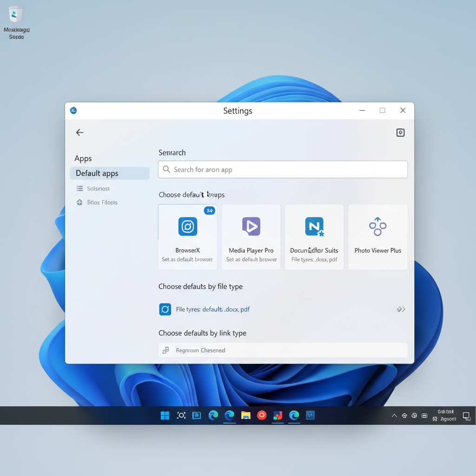
Task: Open the red-blue app icon in taskbar
Action: [x=278, y=415]
